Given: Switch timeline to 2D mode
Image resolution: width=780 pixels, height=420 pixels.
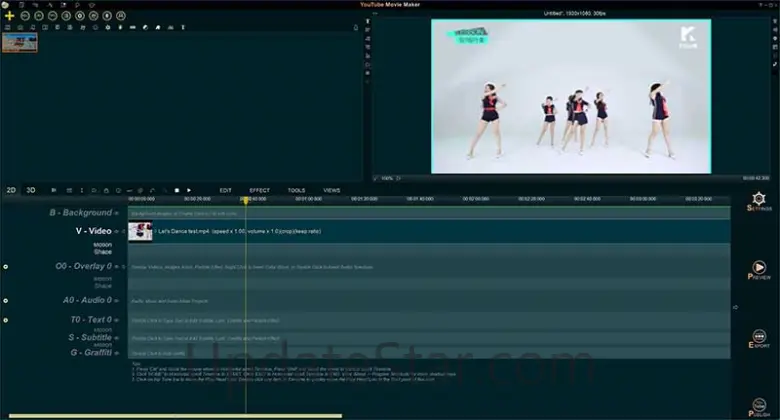Looking at the screenshot, I should tap(11, 190).
